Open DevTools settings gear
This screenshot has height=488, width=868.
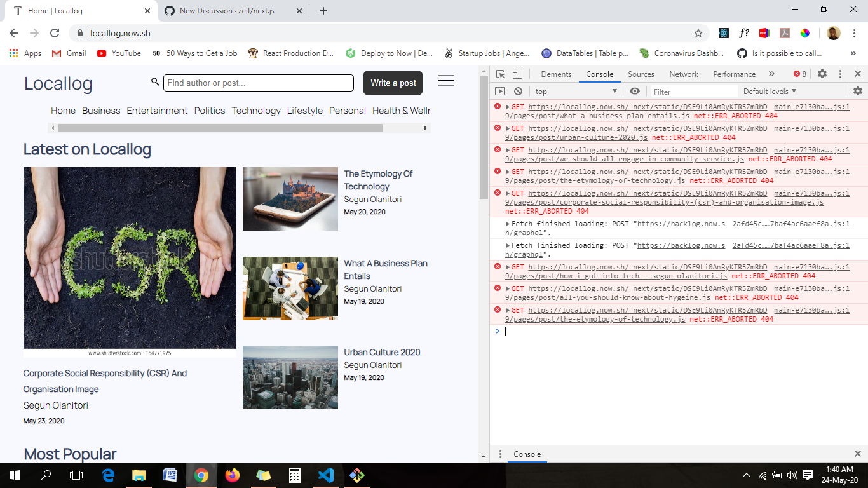(822, 74)
